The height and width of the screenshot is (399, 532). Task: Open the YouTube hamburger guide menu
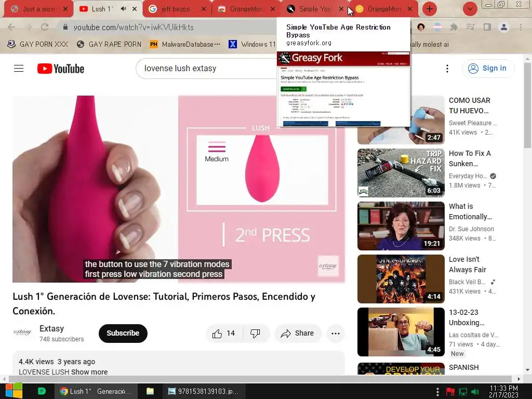pyautogui.click(x=19, y=68)
